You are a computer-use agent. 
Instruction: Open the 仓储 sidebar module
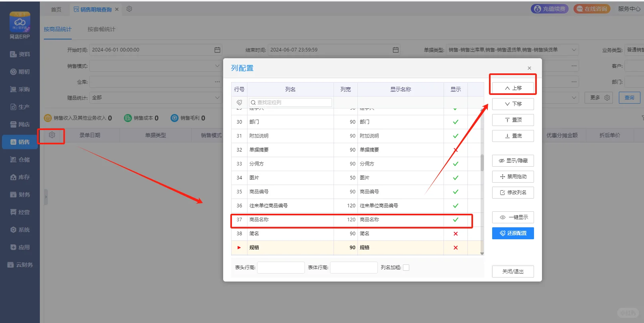(x=20, y=160)
